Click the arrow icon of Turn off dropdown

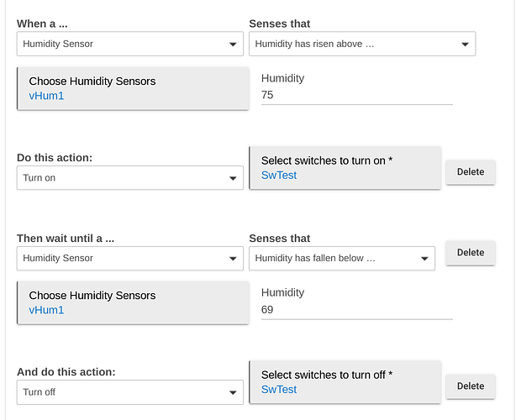(x=233, y=392)
